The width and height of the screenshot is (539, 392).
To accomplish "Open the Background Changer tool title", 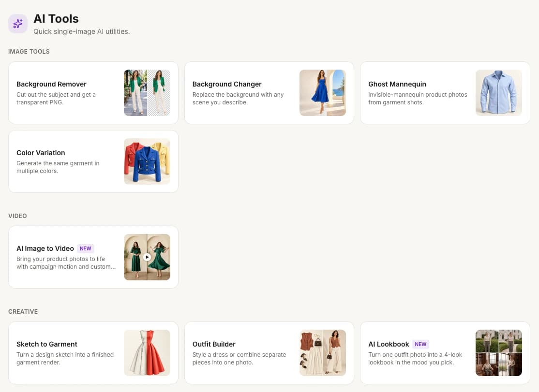I will point(227,84).
